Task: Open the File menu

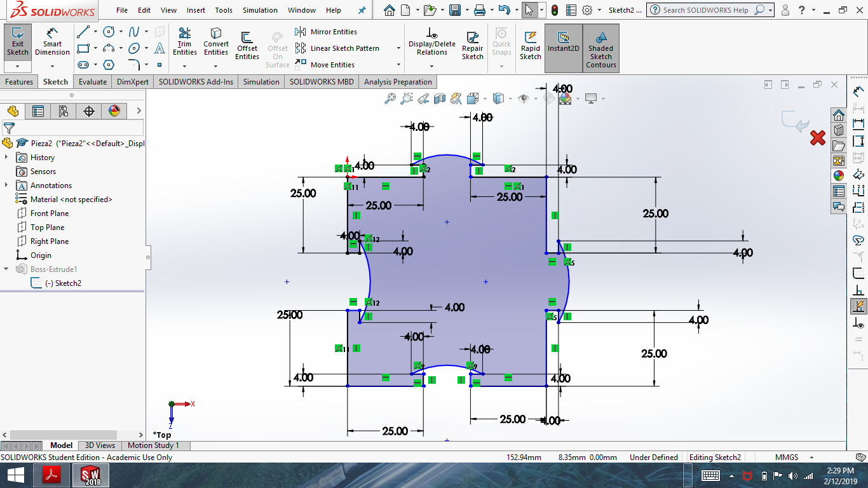Action: tap(122, 10)
